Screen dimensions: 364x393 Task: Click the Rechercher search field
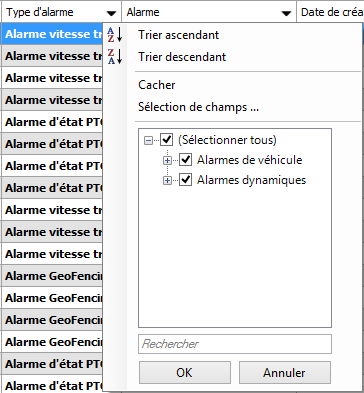pos(235,344)
